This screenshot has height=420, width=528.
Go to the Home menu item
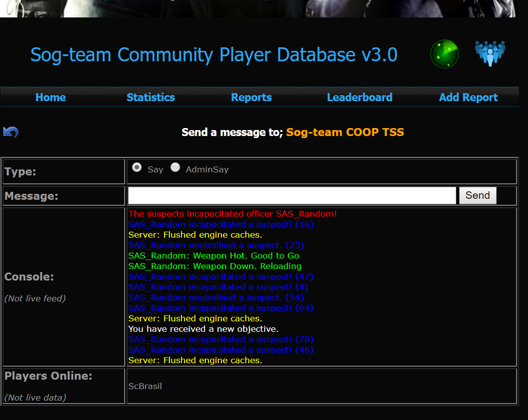[50, 97]
